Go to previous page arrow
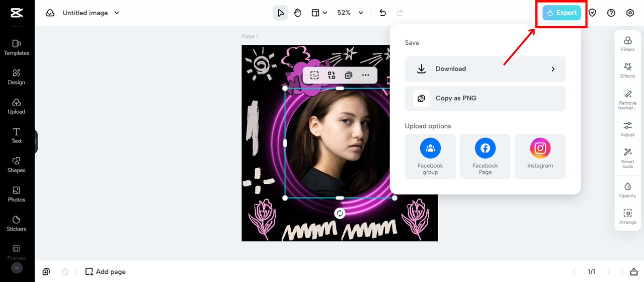 pos(574,271)
